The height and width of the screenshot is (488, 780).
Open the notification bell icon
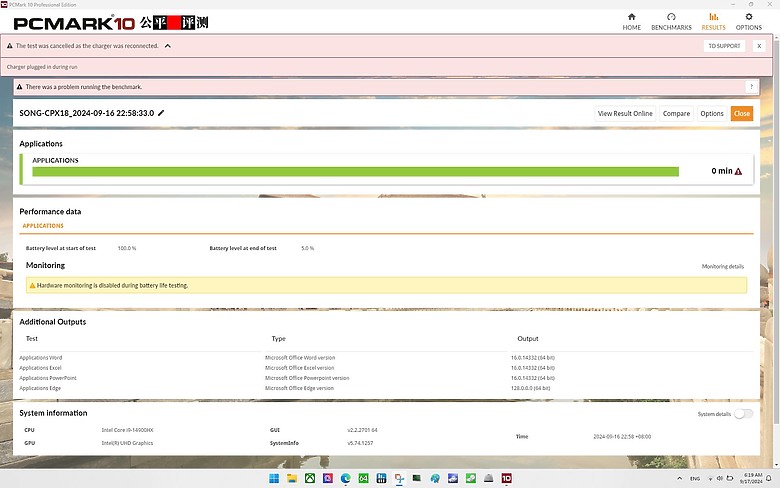coord(769,479)
